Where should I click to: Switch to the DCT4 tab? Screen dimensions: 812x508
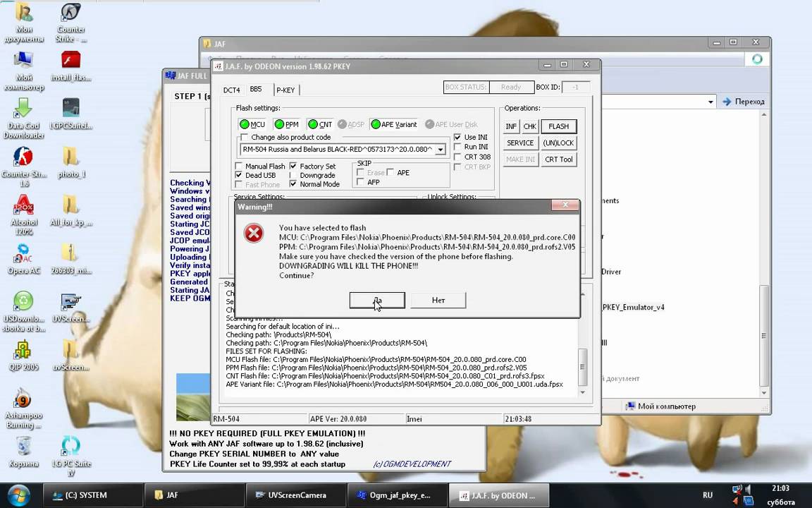pyautogui.click(x=231, y=90)
